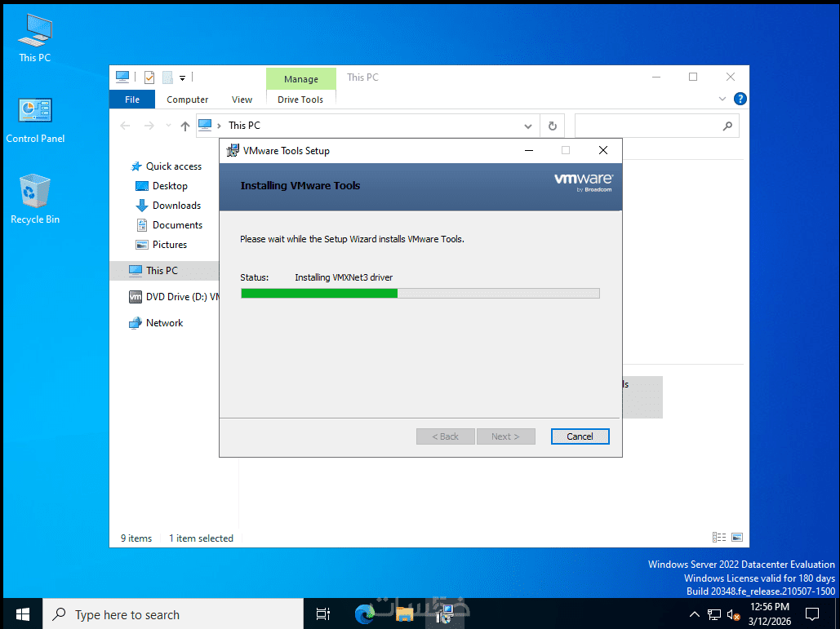Go up one folder level
This screenshot has width=840, height=629.
184,126
